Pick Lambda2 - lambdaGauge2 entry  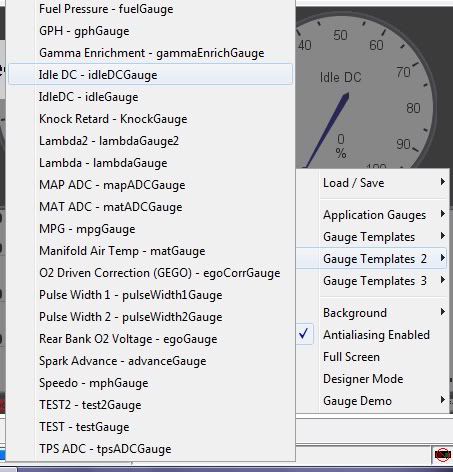click(x=151, y=141)
